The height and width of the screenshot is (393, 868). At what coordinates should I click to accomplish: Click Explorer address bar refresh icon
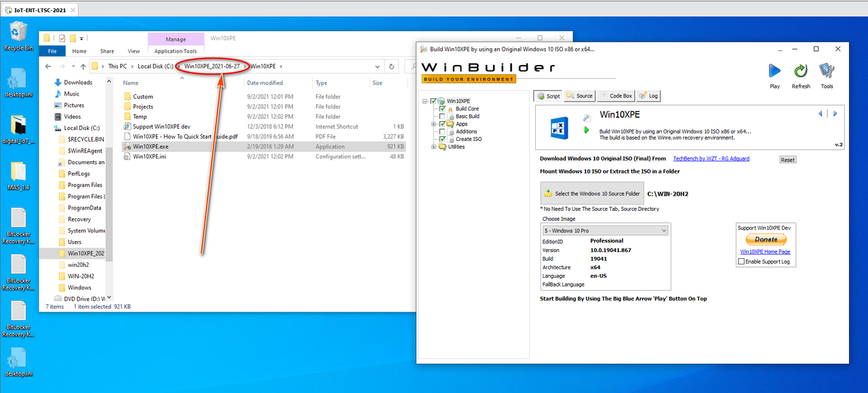(391, 66)
